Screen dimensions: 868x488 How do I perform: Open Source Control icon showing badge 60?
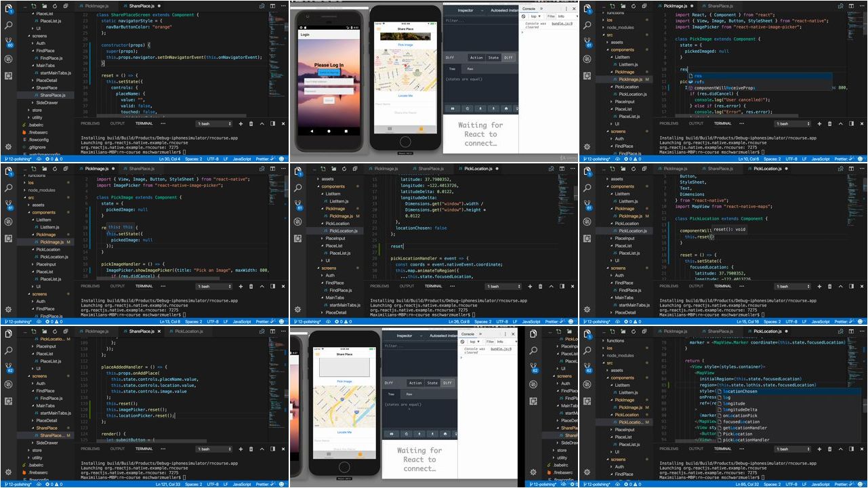click(8, 42)
